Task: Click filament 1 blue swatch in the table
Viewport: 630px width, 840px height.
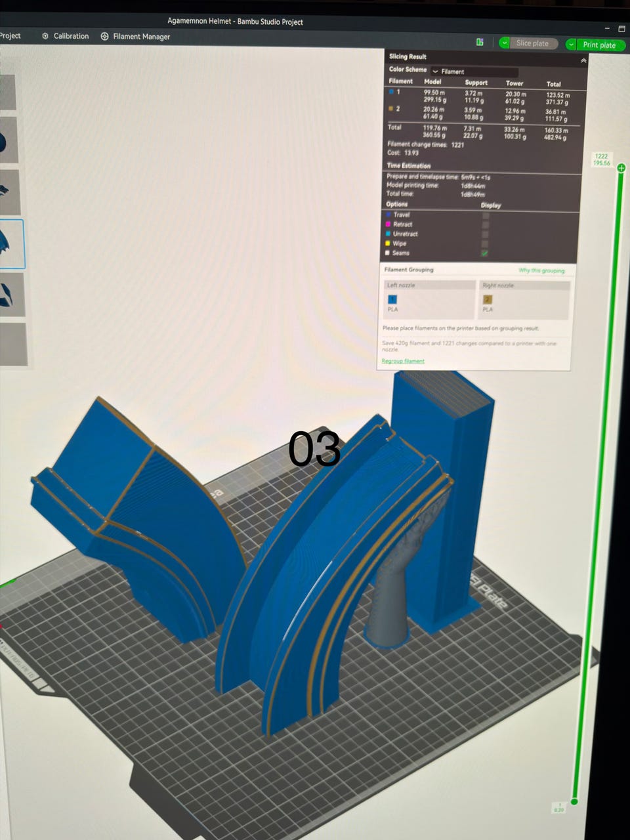Action: [391, 92]
